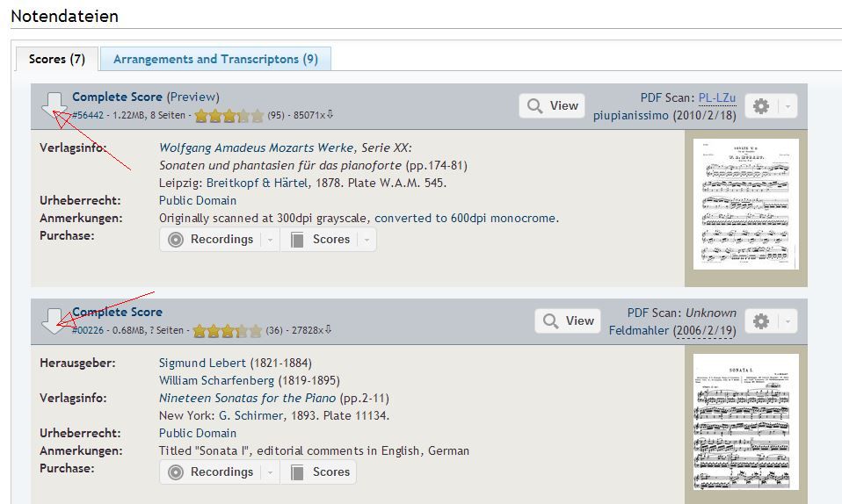
Task: Open the PL-LZu scan source link
Action: click(717, 98)
